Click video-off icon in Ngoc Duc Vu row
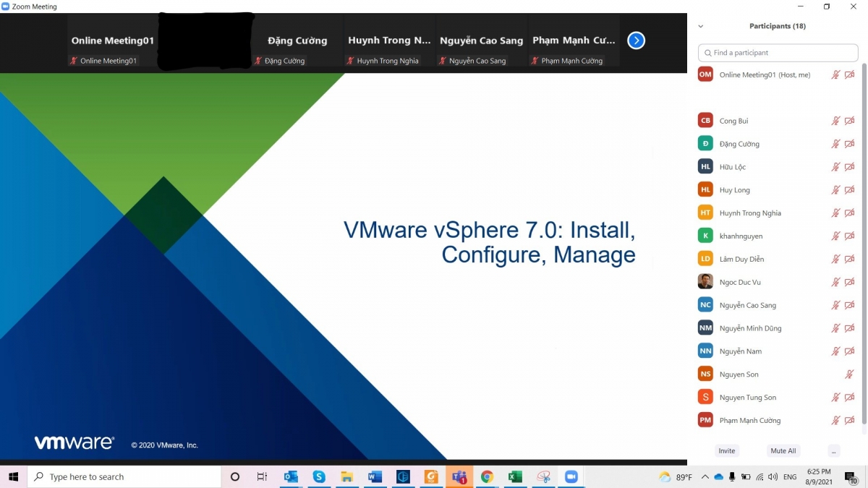Screen dimensions: 868x488 click(850, 282)
